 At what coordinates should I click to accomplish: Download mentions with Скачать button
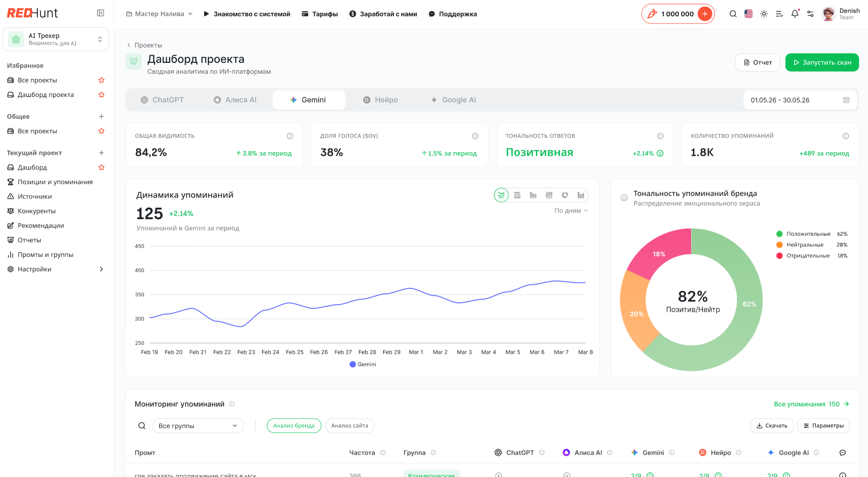tap(772, 426)
